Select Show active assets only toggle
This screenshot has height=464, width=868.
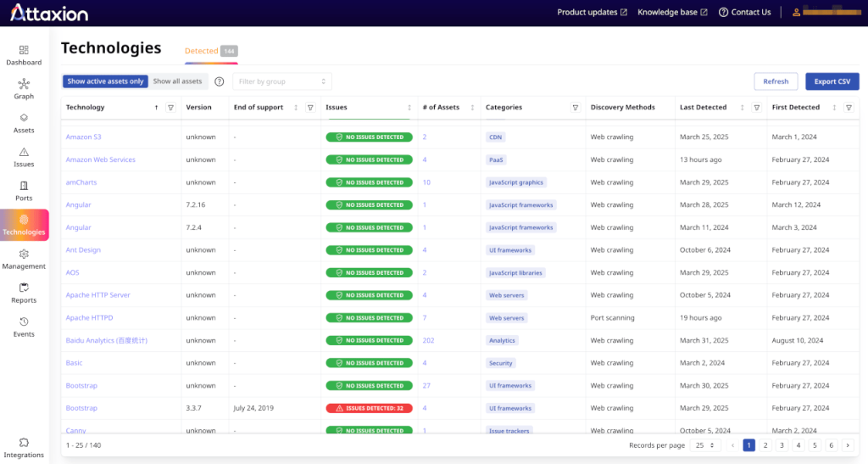click(x=105, y=81)
